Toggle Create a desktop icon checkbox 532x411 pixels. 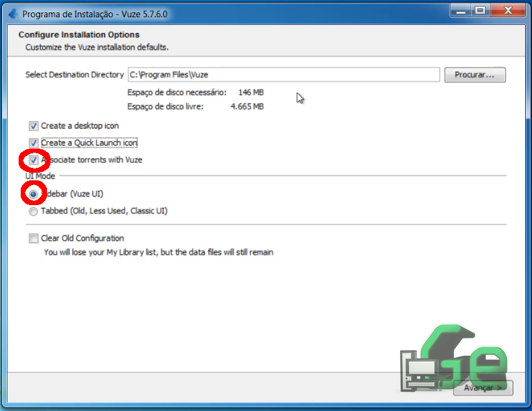tap(33, 126)
